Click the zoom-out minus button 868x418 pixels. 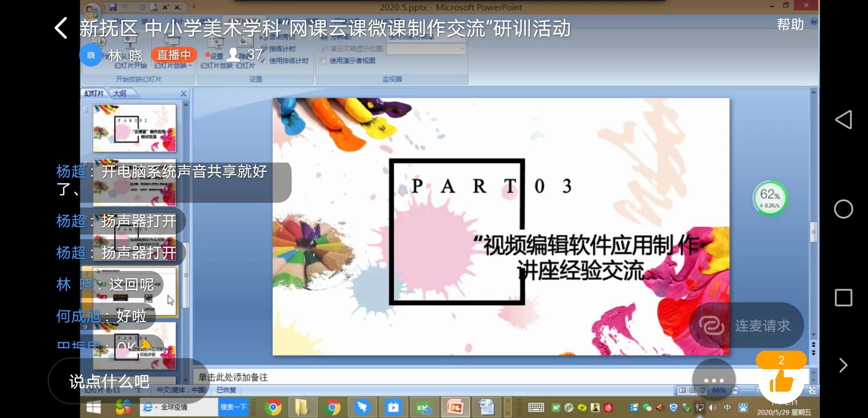pos(735,390)
